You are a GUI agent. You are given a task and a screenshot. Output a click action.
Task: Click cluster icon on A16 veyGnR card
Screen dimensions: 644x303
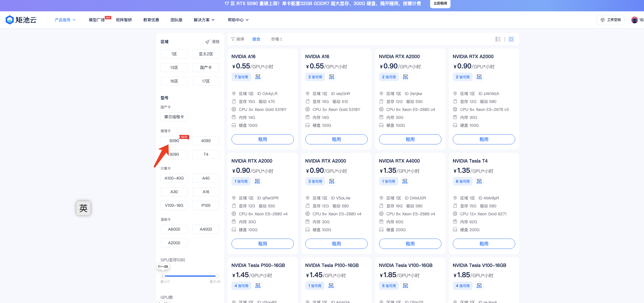(x=332, y=77)
